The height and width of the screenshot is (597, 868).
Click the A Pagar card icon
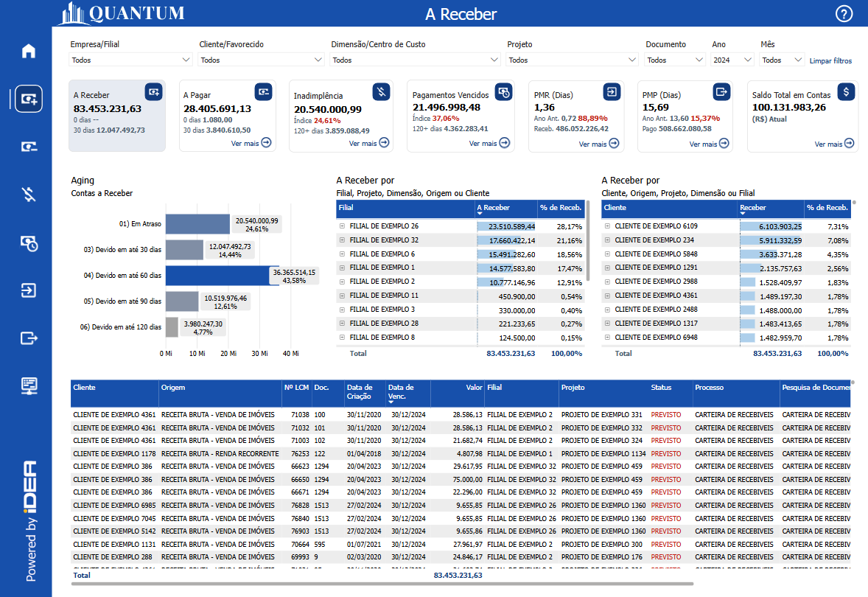pos(263,91)
